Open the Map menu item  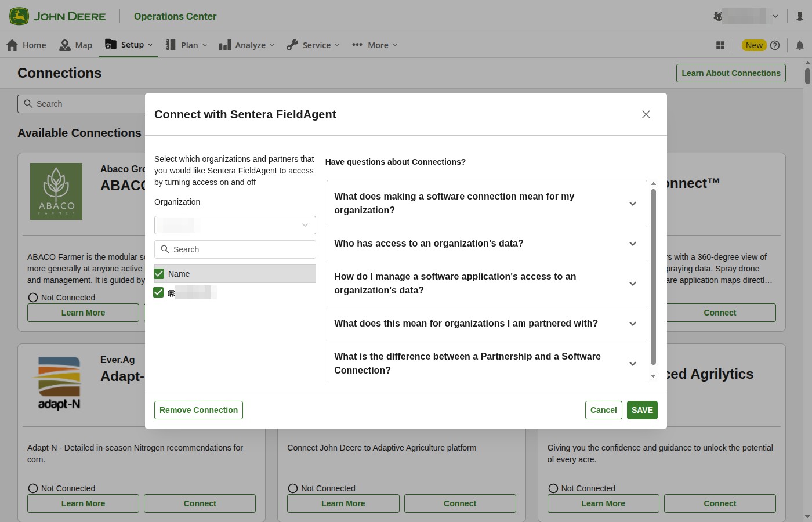click(x=76, y=45)
